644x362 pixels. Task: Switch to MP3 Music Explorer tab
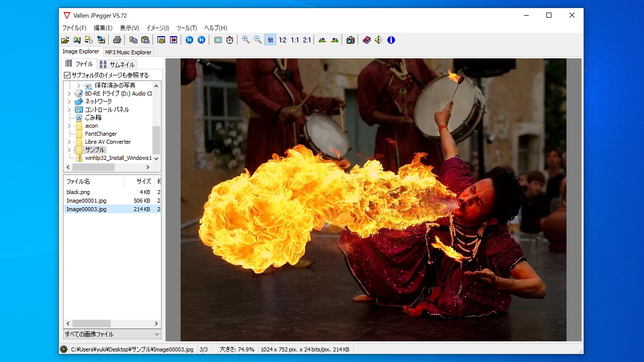128,52
